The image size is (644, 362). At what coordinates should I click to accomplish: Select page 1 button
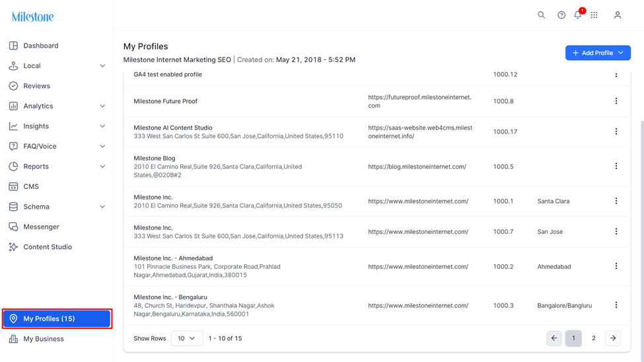point(573,338)
